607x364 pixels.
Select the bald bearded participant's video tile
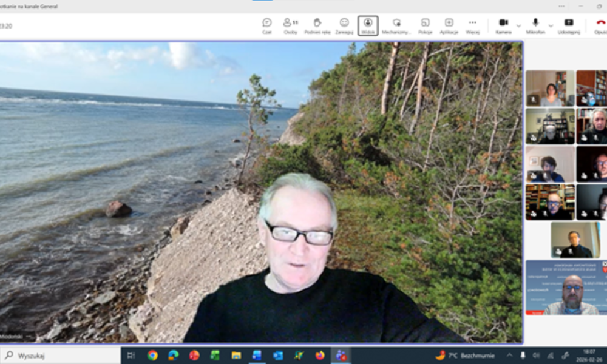pyautogui.click(x=571, y=294)
